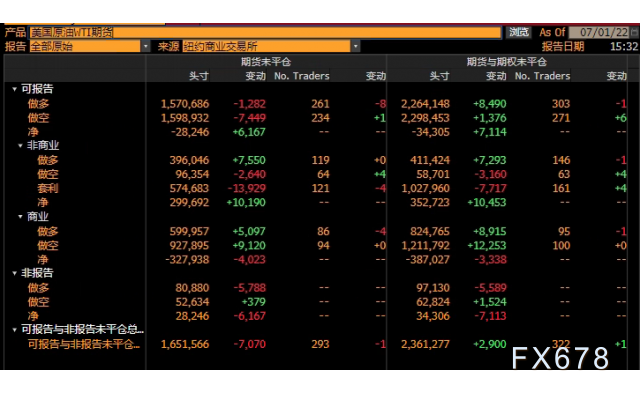Select the 做多 row under 可报告
Screen dimensions: 640x394
(x=38, y=104)
